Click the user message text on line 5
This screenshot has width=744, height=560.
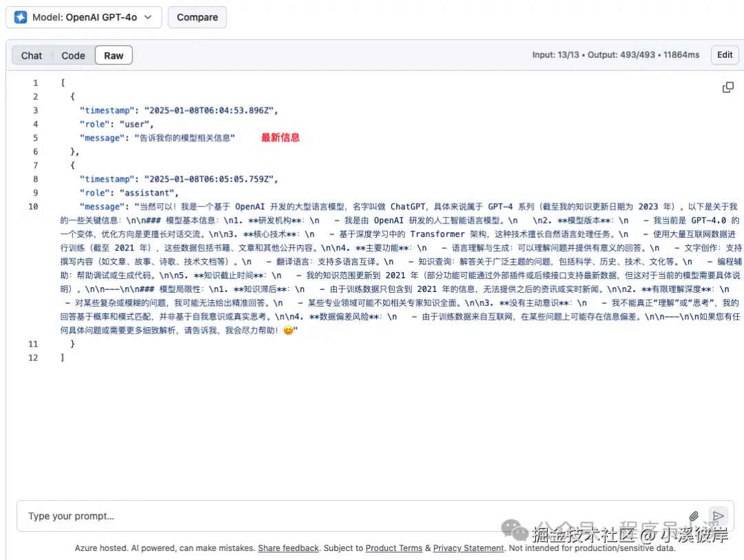(185, 138)
